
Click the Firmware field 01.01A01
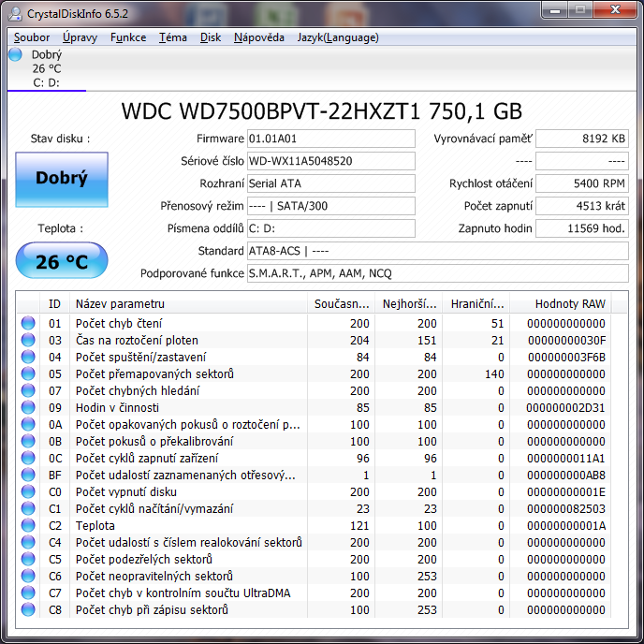(x=331, y=139)
